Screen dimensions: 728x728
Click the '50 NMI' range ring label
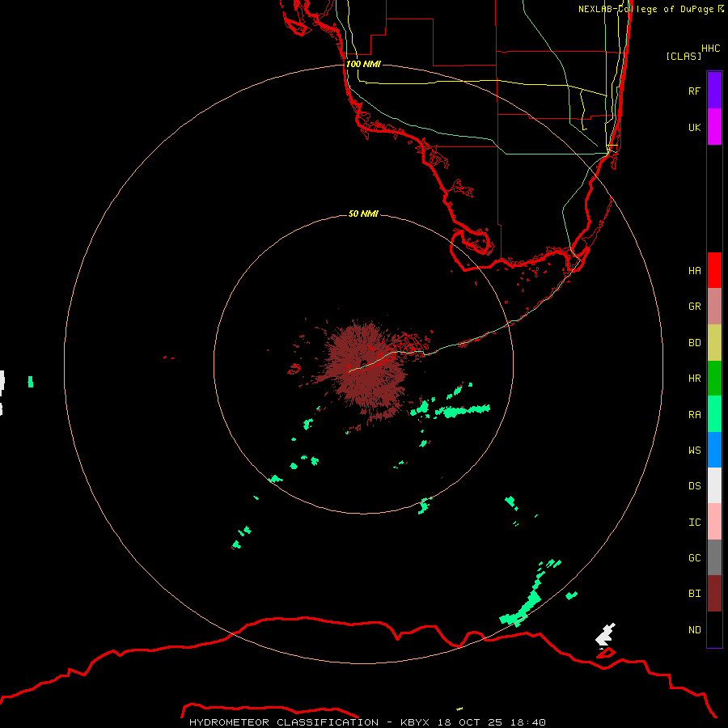[363, 214]
